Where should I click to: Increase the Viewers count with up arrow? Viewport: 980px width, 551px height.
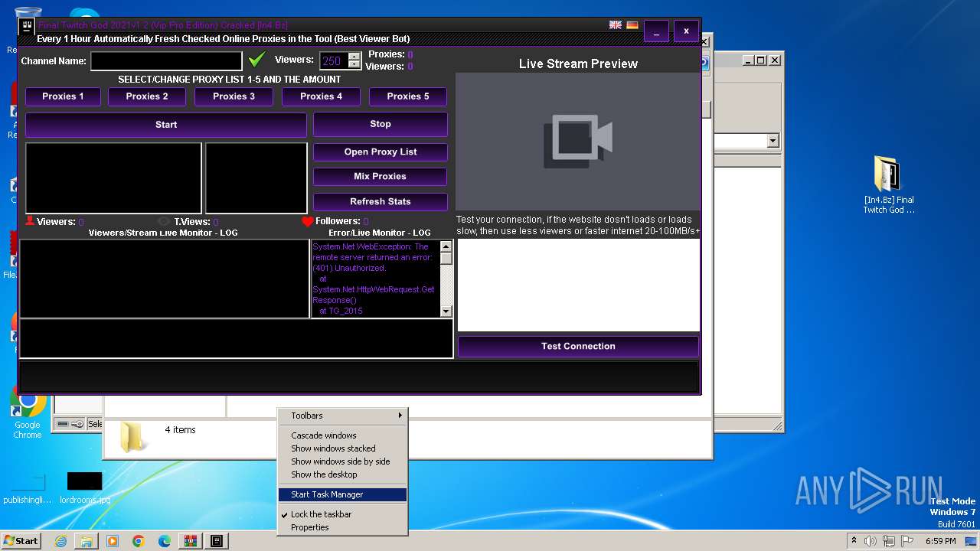pos(354,57)
